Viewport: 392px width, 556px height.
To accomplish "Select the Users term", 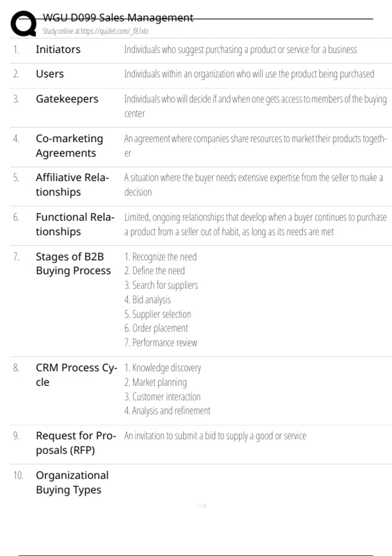I will [x=50, y=74].
